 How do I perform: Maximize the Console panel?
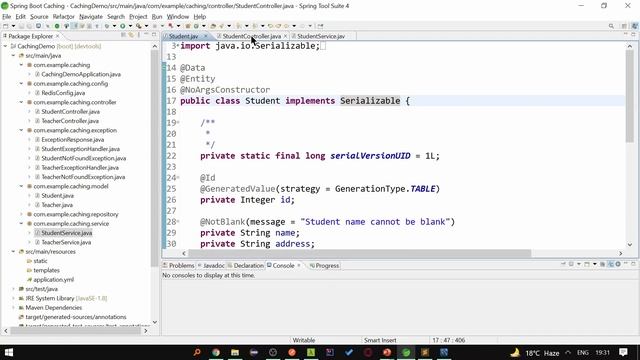633,264
